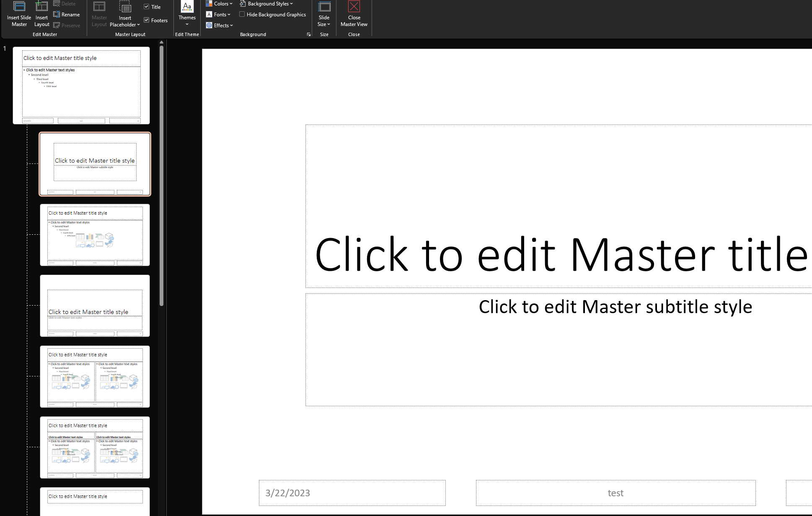Select the Title Slide layout thumbnail
Screen dimensions: 812x516
pos(95,164)
